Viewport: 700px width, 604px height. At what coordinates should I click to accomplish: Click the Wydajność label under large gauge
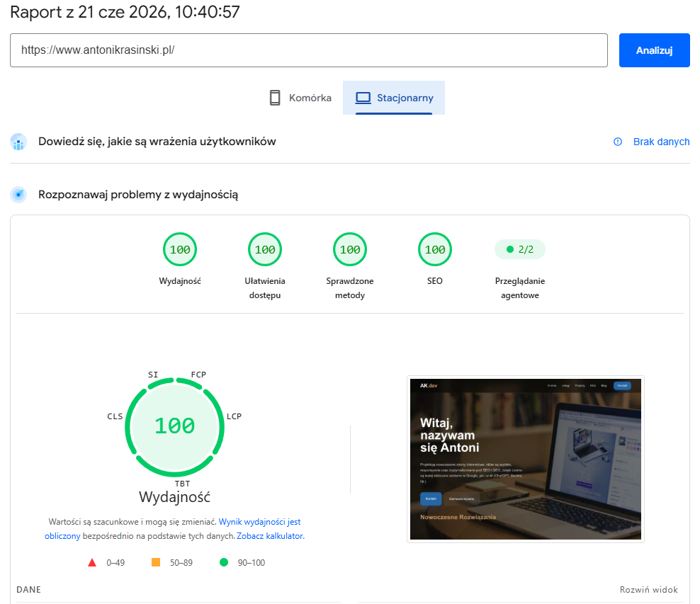[174, 497]
